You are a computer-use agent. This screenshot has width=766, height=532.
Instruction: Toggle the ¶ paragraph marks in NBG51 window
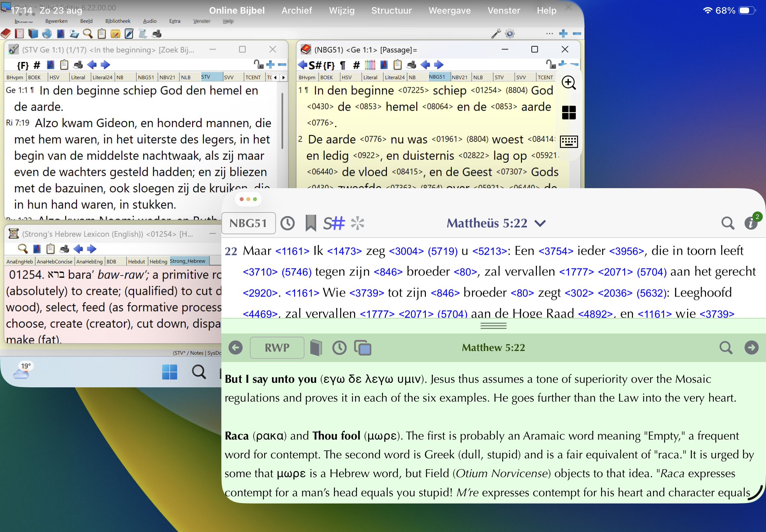tap(343, 65)
